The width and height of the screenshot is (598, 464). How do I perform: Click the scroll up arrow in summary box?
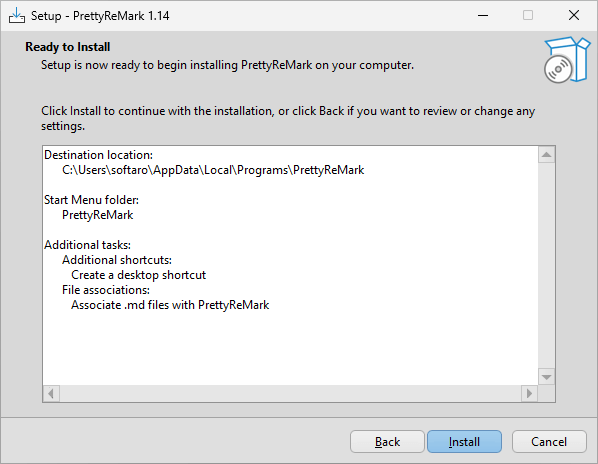point(547,154)
